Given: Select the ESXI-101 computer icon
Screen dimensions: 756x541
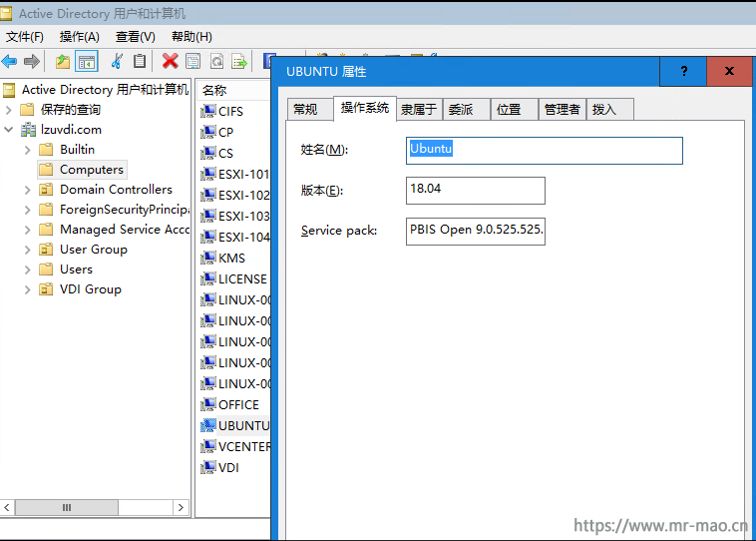Looking at the screenshot, I should 207,174.
